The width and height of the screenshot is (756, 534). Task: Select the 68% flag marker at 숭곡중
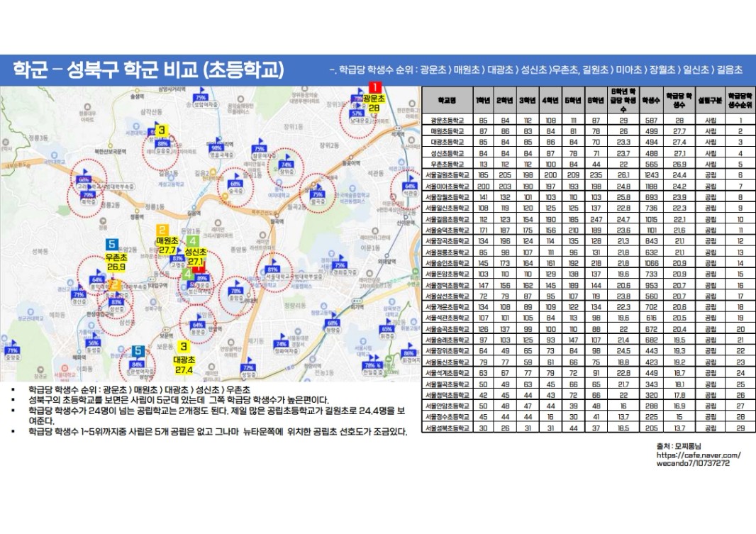[235, 183]
